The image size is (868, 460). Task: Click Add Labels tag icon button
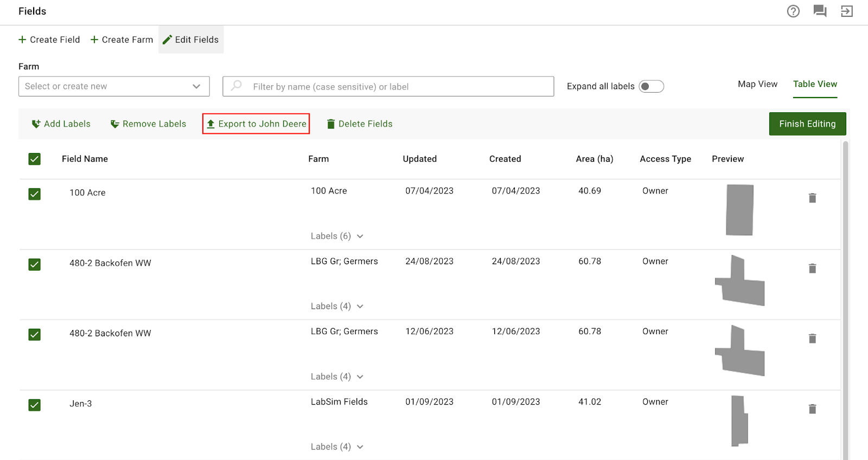click(61, 124)
